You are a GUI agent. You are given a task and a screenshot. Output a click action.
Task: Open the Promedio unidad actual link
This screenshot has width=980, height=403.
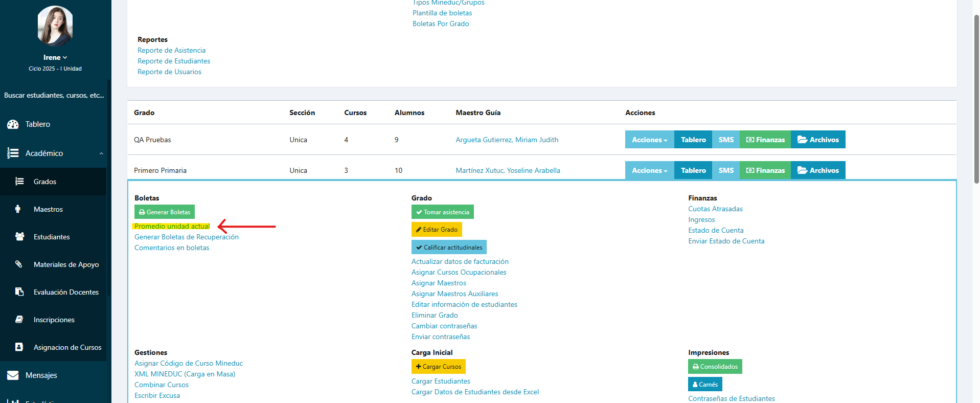pyautogui.click(x=172, y=226)
